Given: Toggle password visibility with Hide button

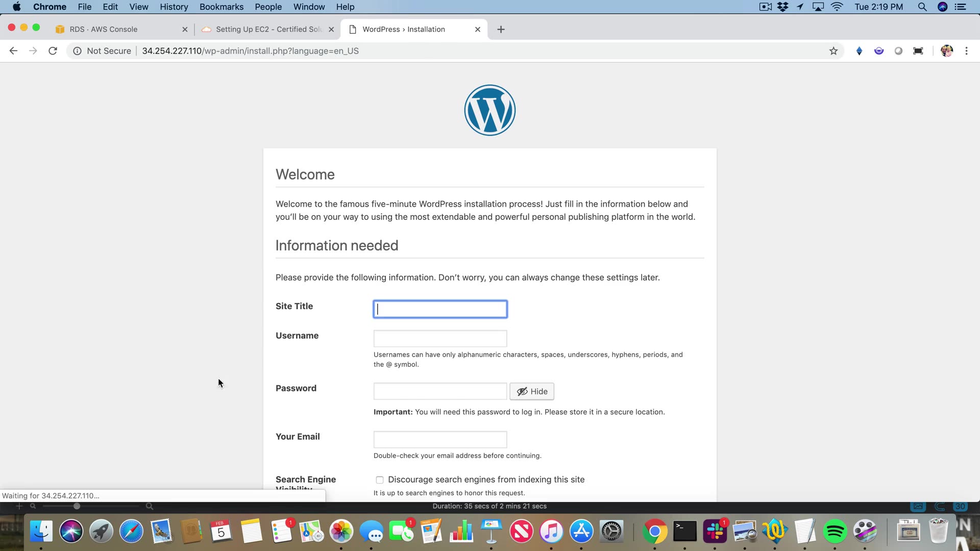Looking at the screenshot, I should pyautogui.click(x=532, y=391).
